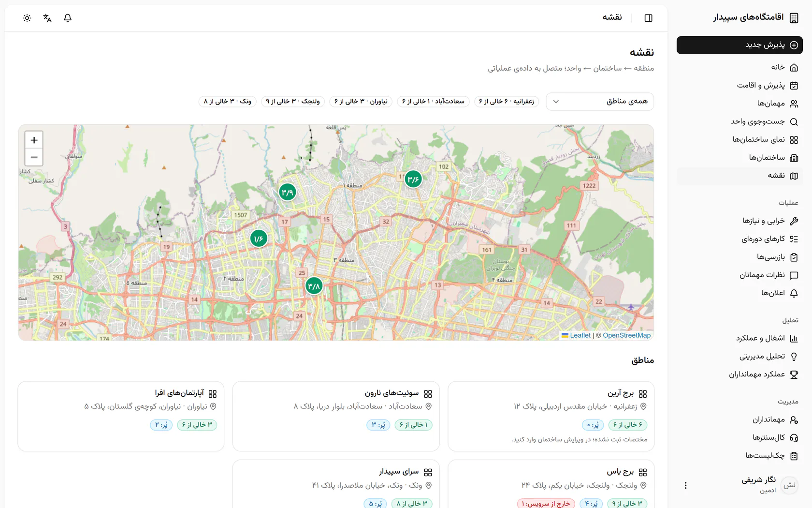
Task: Click the نمای ساختمان‌ها grid icon
Action: pyautogui.click(x=794, y=140)
